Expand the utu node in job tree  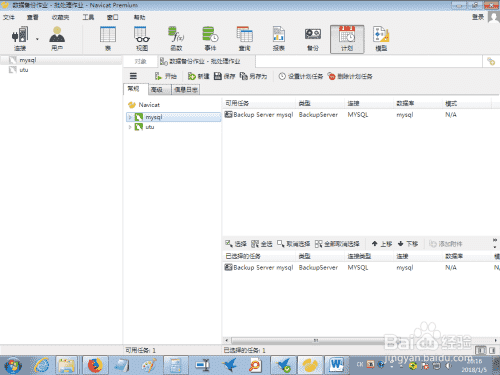tap(130, 127)
